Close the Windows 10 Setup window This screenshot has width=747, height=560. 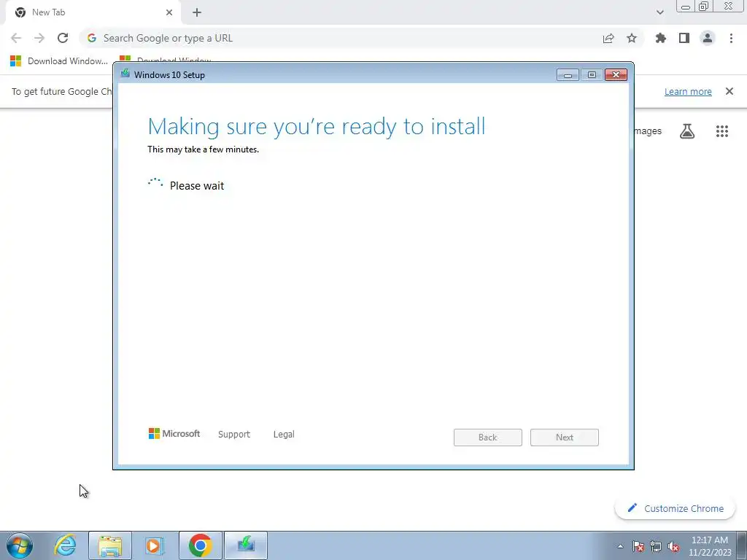tap(616, 75)
